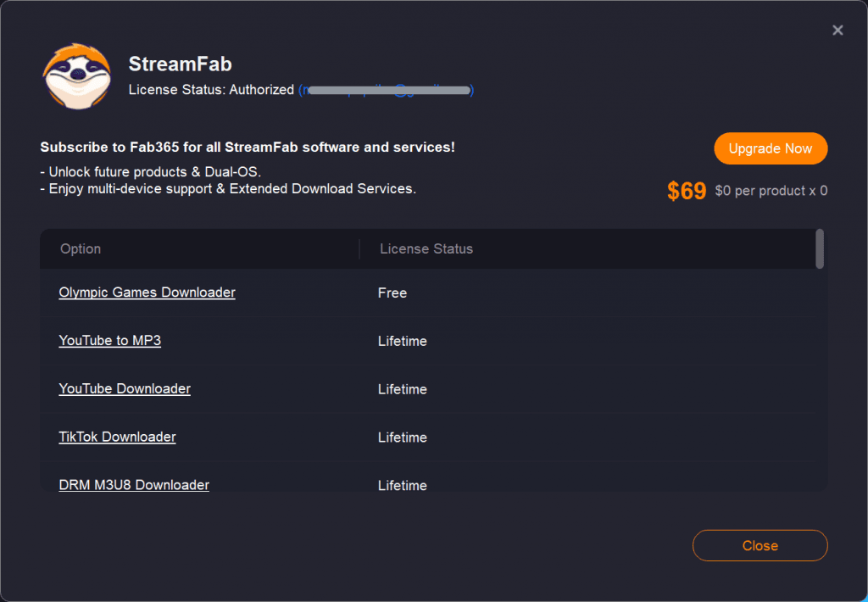Click the $0 per product text

[x=771, y=191]
